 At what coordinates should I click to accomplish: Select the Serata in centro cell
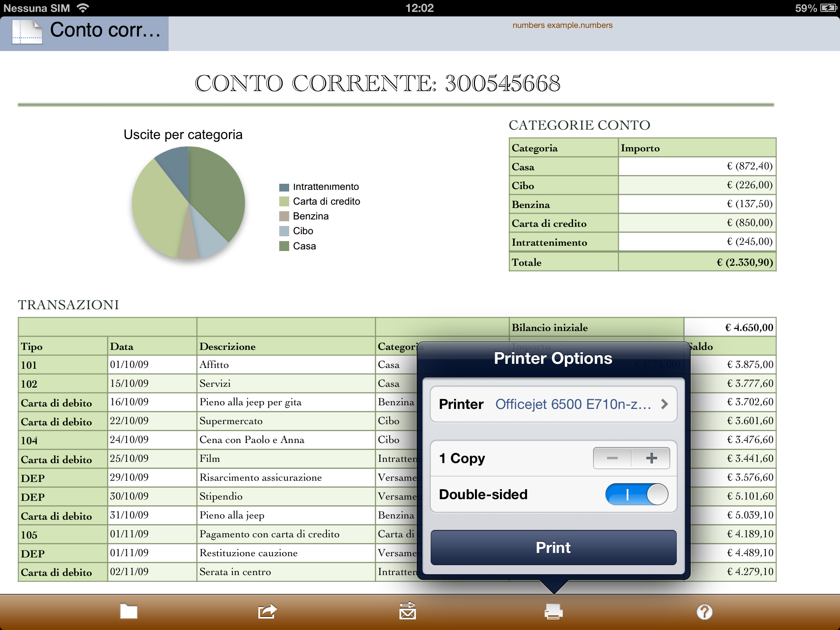click(286, 572)
